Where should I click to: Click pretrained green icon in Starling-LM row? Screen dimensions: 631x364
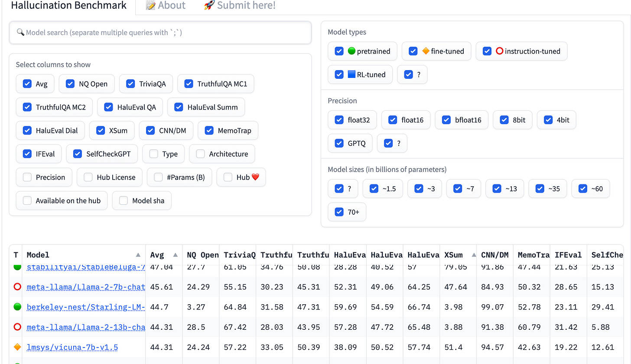[17, 306]
